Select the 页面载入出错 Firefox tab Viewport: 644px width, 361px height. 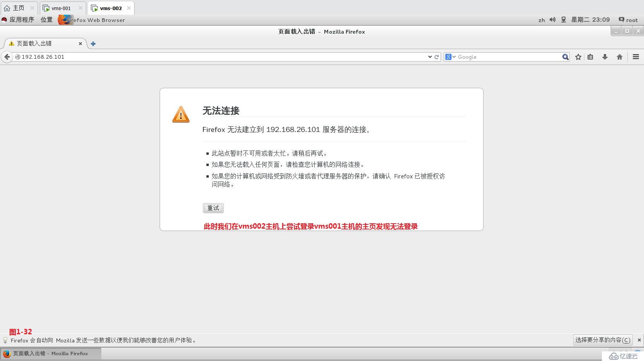click(x=45, y=44)
